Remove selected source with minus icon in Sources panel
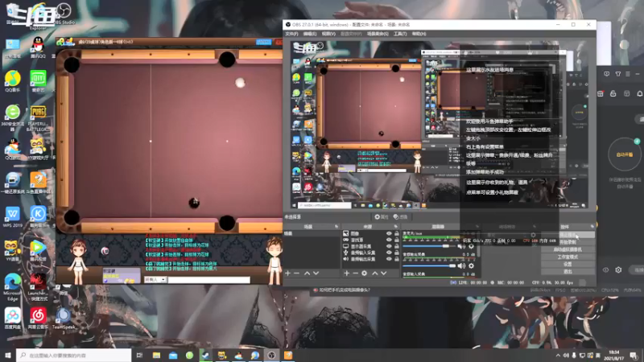Viewport: 644px width, 362px height. tap(355, 274)
